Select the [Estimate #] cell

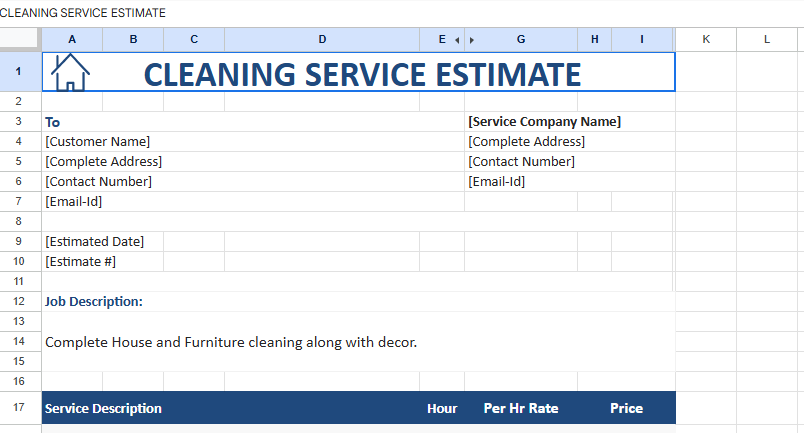click(x=81, y=261)
